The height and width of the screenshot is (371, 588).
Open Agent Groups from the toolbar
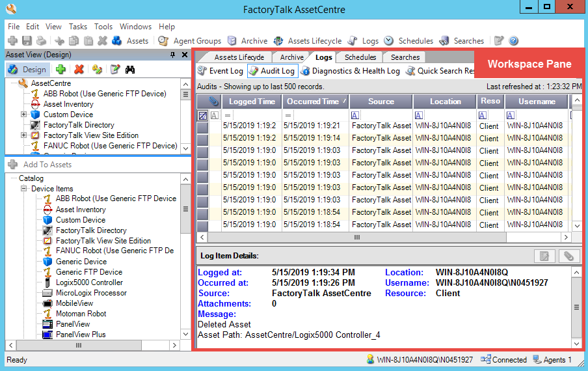(189, 40)
